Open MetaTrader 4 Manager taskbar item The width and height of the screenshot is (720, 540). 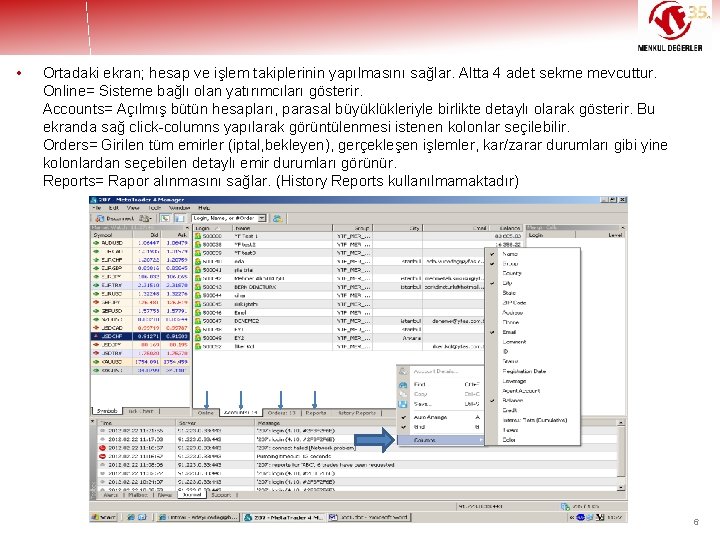pos(284,517)
